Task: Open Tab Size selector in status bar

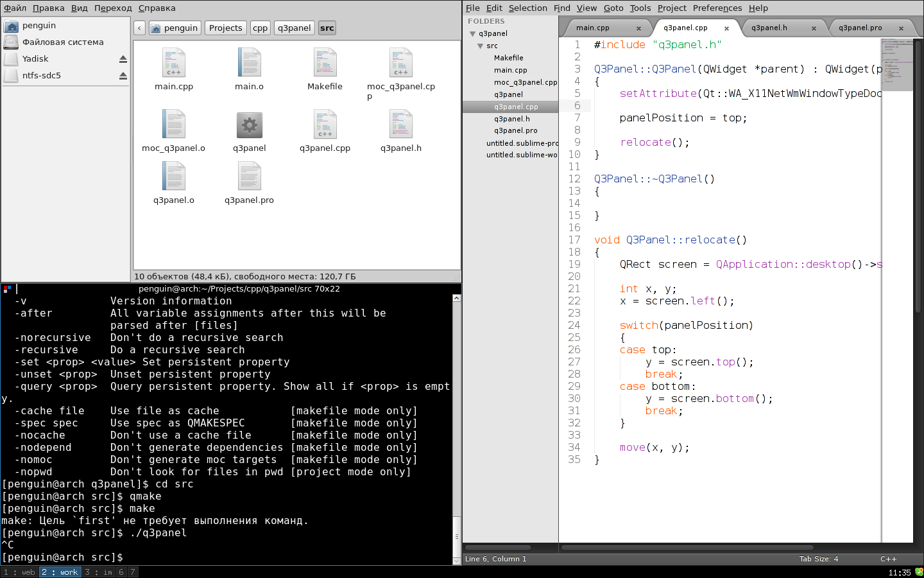Action: (x=818, y=559)
